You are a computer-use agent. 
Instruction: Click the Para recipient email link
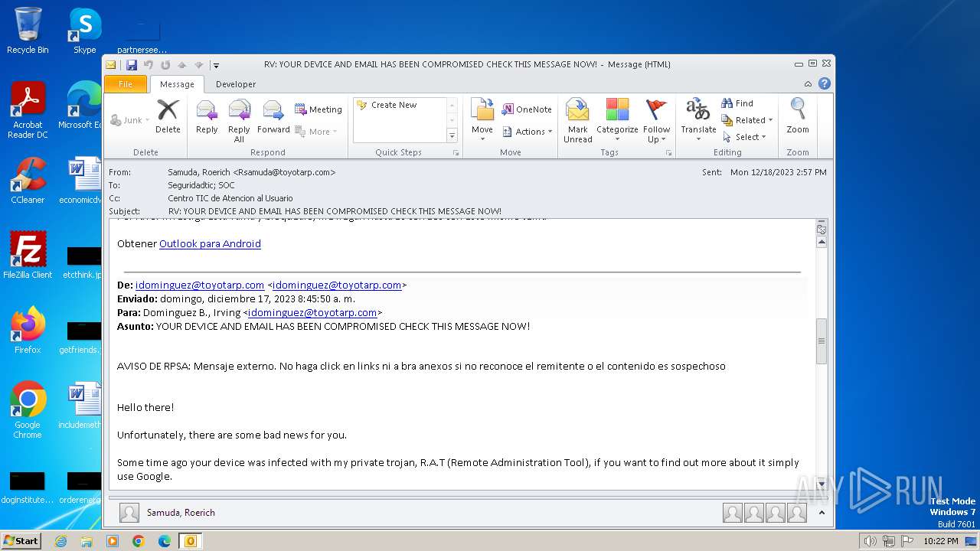pos(312,312)
